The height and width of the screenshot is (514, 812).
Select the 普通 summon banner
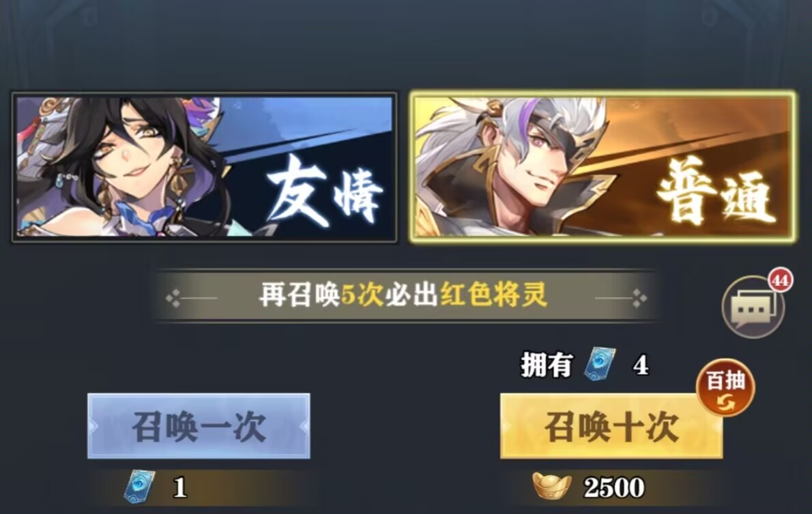603,166
